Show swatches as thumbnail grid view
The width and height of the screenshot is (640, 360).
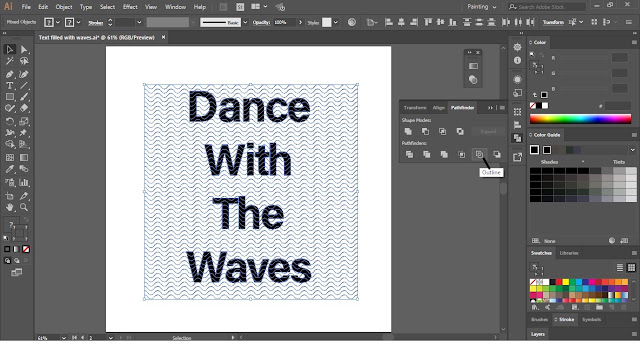pos(631,267)
